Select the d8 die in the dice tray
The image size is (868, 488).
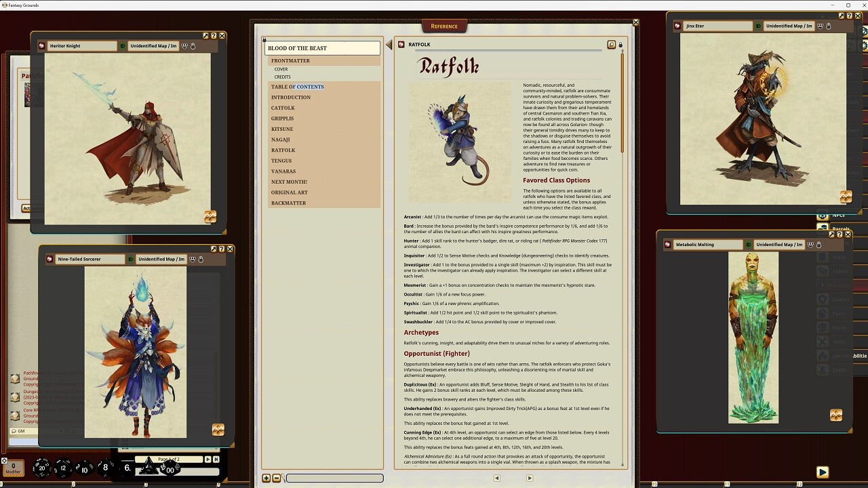(104, 468)
